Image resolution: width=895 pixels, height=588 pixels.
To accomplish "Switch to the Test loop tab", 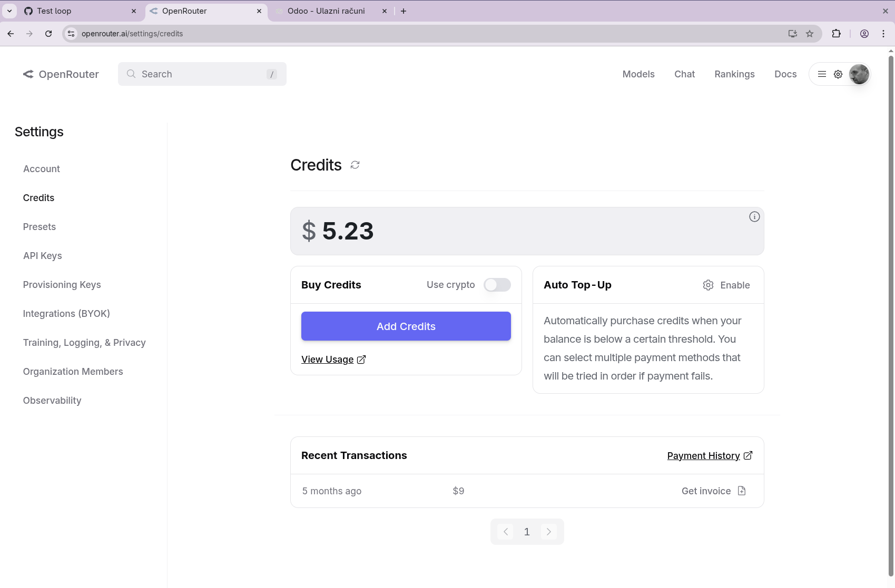I will pyautogui.click(x=79, y=11).
